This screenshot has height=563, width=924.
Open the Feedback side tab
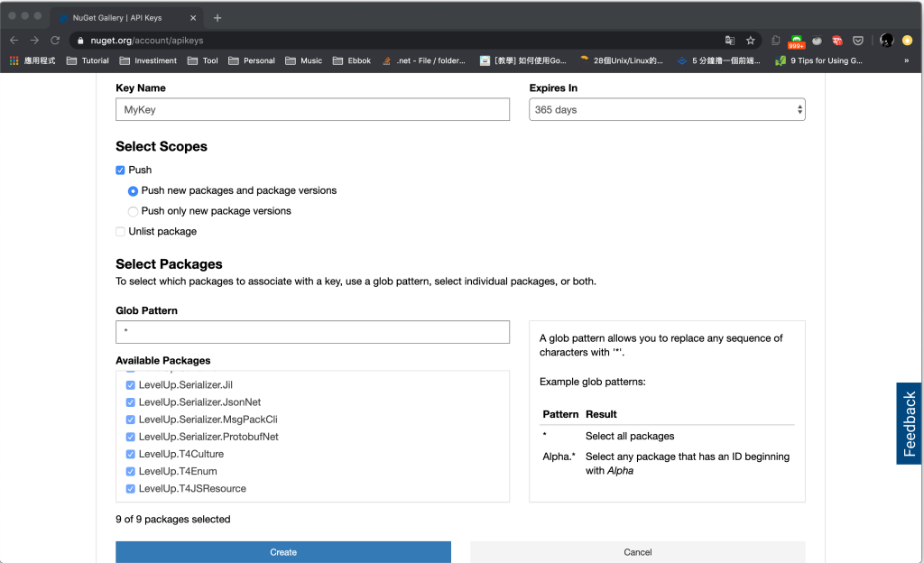click(x=910, y=423)
